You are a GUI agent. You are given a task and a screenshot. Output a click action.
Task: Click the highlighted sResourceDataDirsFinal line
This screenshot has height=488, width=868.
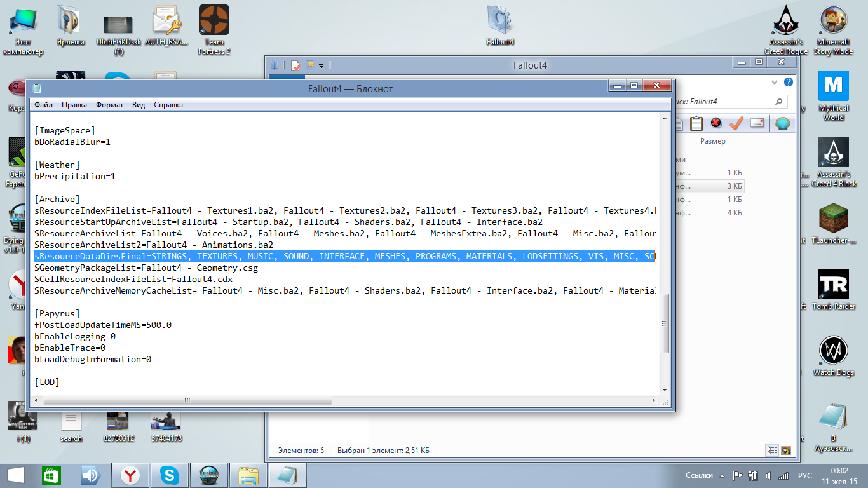[344, 256]
